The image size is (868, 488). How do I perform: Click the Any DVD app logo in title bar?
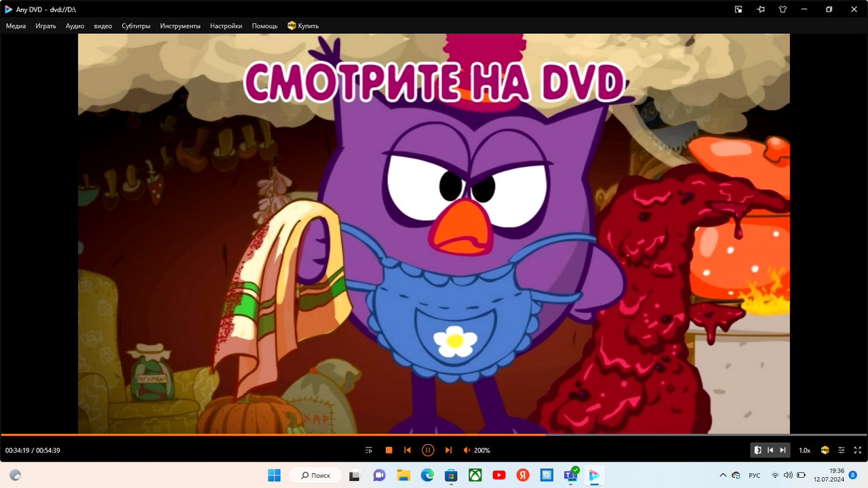click(x=9, y=9)
